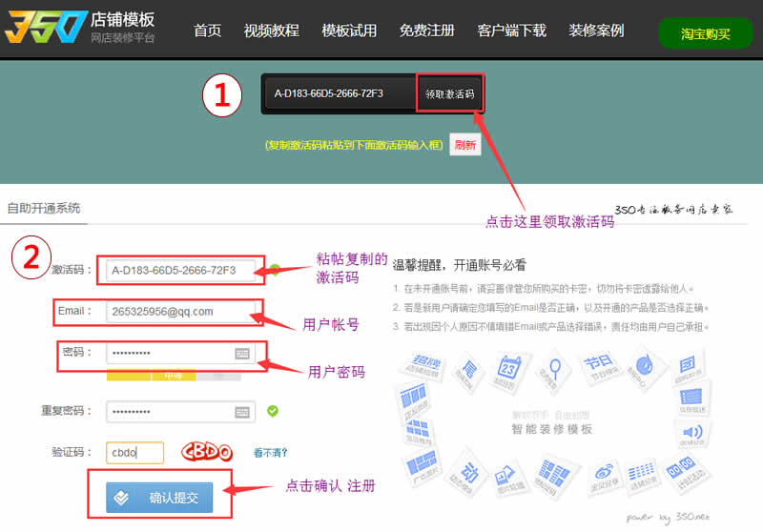Click the green 淘宝购买 button
Image resolution: width=763 pixels, height=532 pixels.
coord(706,33)
